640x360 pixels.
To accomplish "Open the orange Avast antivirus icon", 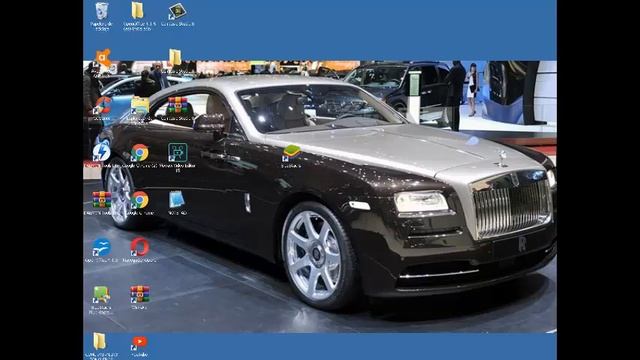I will tap(102, 59).
